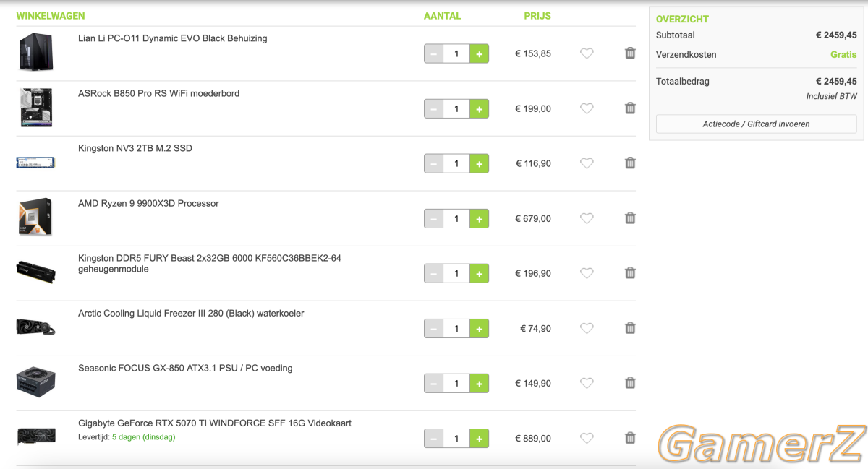Viewport: 868px width, 469px height.
Task: Increase Seasonic FOCUS GX-850 quantity
Action: pyautogui.click(x=479, y=383)
